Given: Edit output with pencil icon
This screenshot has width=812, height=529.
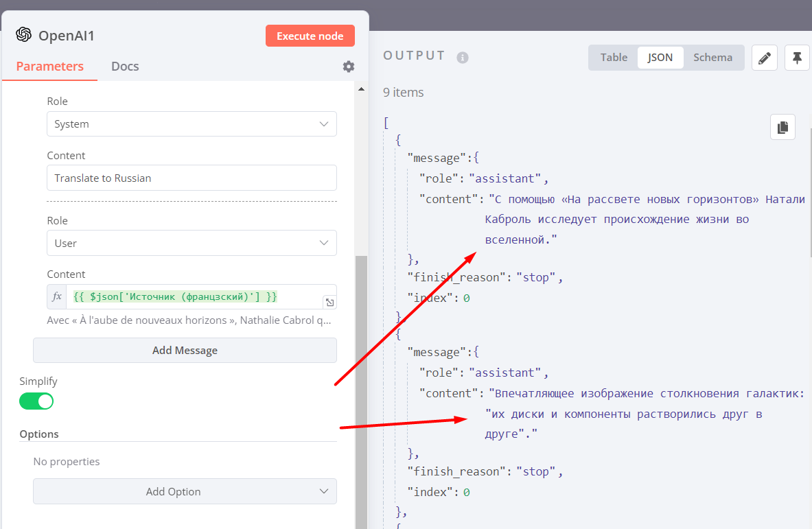Looking at the screenshot, I should click(764, 58).
